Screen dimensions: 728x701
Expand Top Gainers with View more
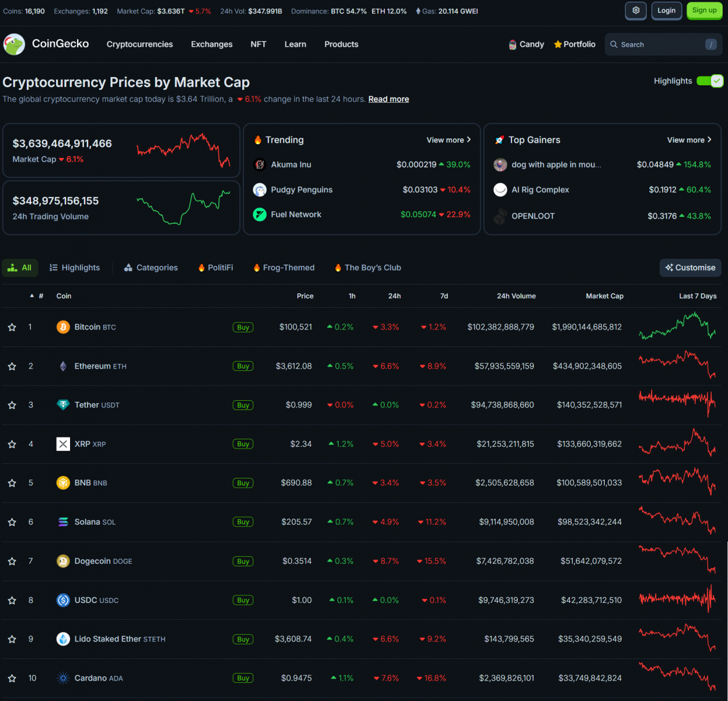[x=689, y=140]
